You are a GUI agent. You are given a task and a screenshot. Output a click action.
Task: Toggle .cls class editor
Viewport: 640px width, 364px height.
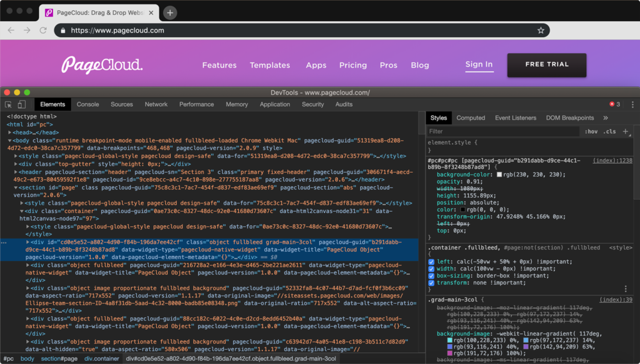(x=610, y=131)
